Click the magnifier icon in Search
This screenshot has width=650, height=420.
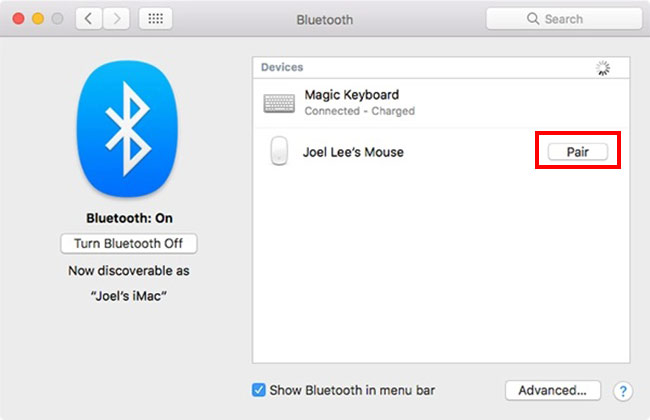click(533, 19)
